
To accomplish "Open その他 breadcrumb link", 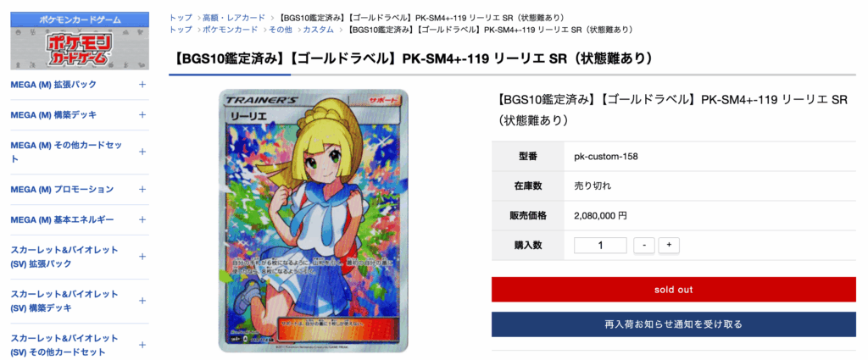I will (280, 30).
